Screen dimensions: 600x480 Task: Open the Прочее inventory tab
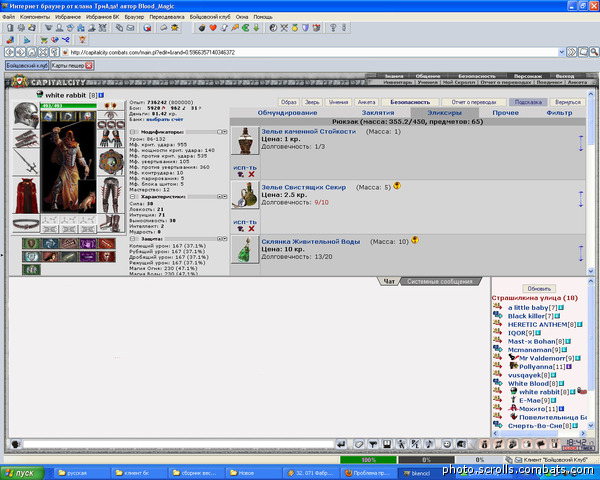[x=505, y=113]
